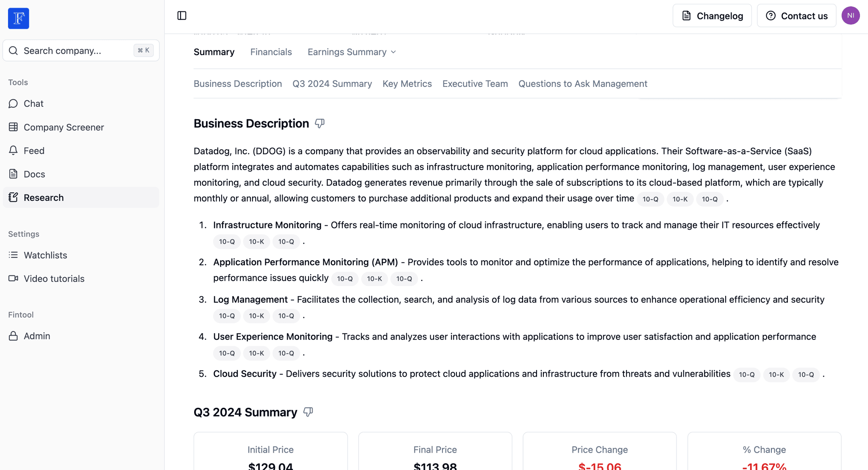This screenshot has height=470, width=868.
Task: Open the Changelog
Action: [712, 16]
